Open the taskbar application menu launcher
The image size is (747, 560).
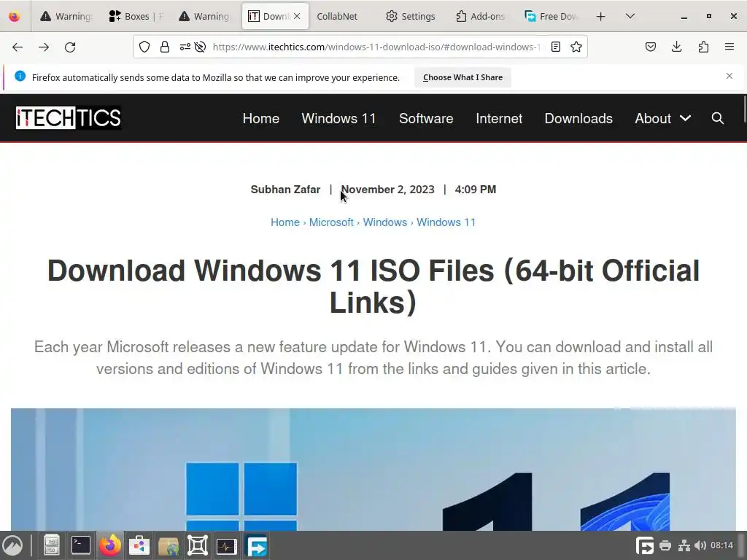(13, 545)
